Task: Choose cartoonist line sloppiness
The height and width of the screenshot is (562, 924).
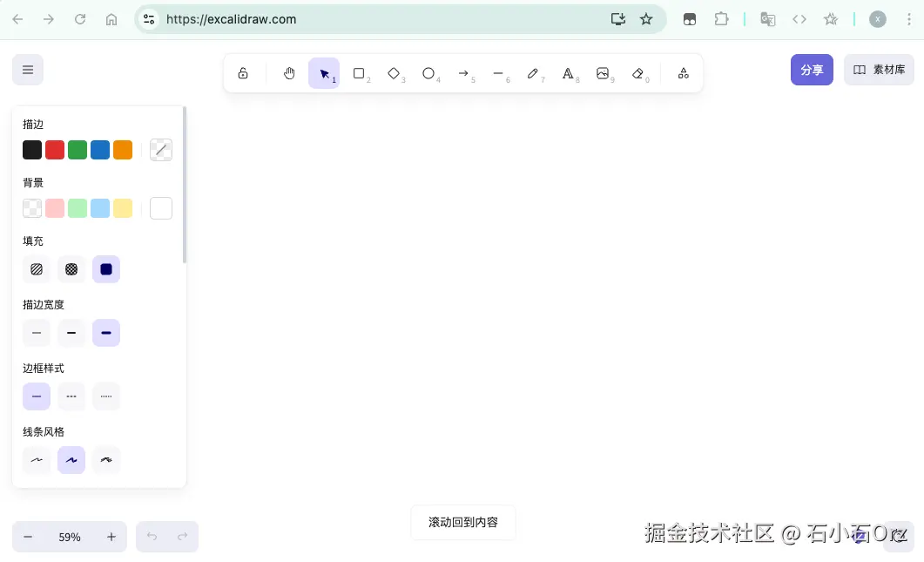Action: [106, 460]
